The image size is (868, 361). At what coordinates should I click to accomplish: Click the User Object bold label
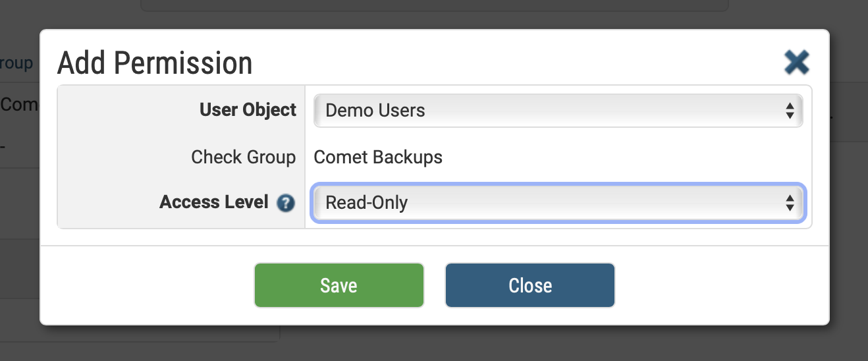[x=248, y=110]
